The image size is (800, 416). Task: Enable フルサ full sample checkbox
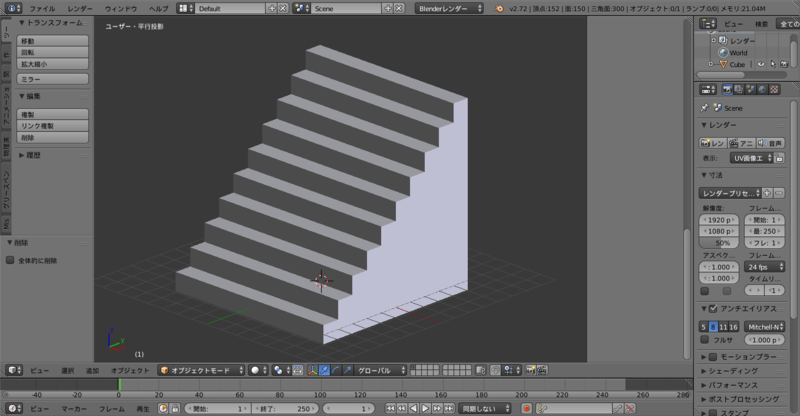[705, 339]
